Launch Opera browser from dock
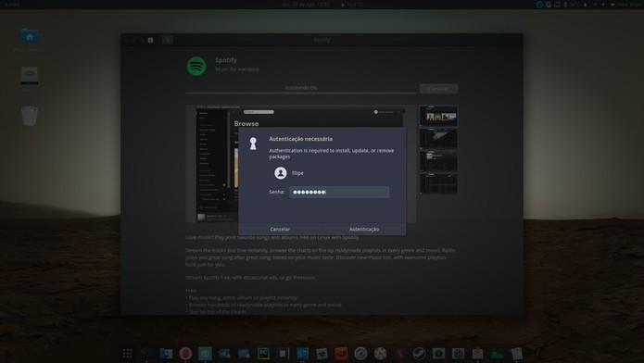This screenshot has height=363, width=644. pyautogui.click(x=185, y=353)
